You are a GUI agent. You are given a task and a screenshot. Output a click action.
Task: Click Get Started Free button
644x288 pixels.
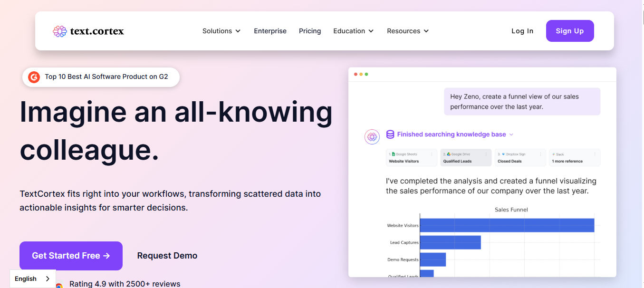click(71, 256)
